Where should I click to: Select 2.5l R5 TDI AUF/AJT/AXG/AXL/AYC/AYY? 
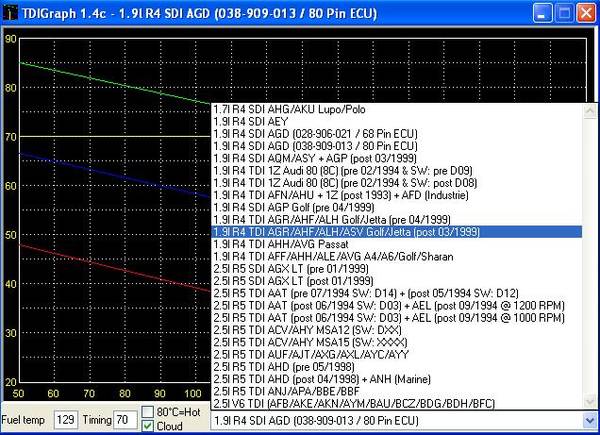point(396,354)
